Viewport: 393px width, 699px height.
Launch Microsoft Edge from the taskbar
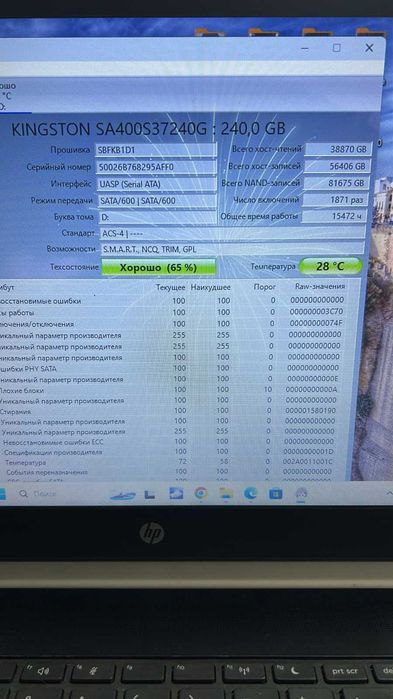251,493
